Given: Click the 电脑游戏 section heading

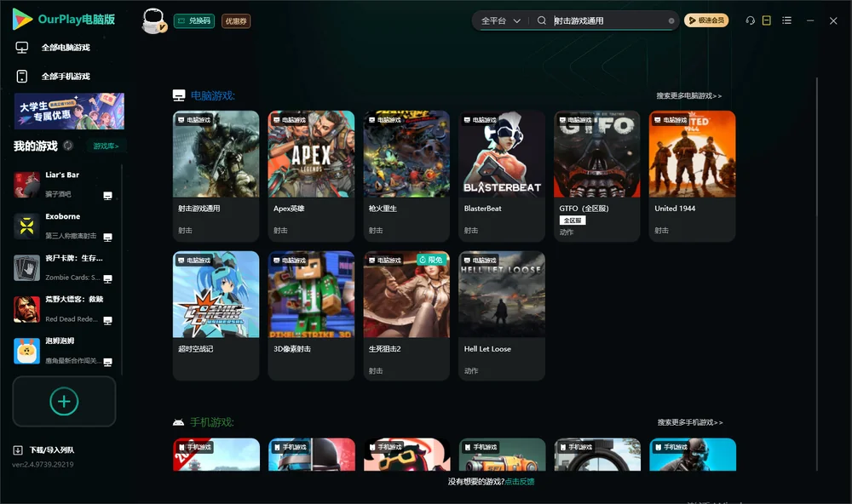Looking at the screenshot, I should point(212,95).
